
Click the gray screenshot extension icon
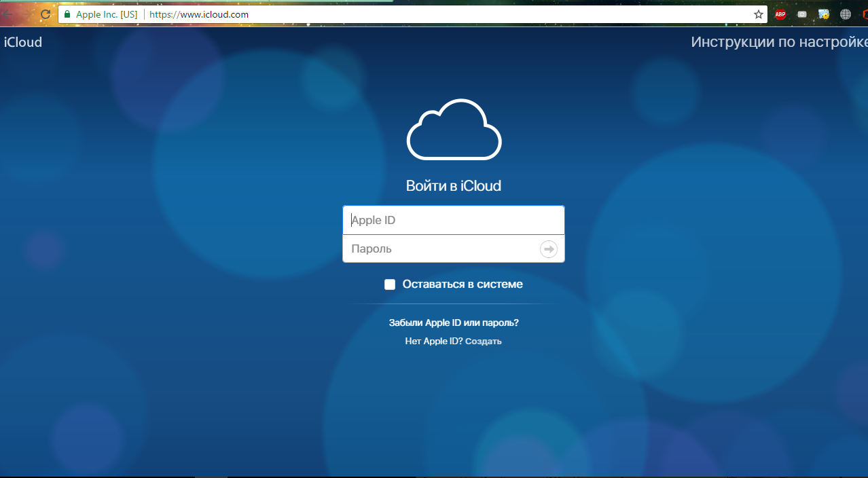(x=802, y=14)
